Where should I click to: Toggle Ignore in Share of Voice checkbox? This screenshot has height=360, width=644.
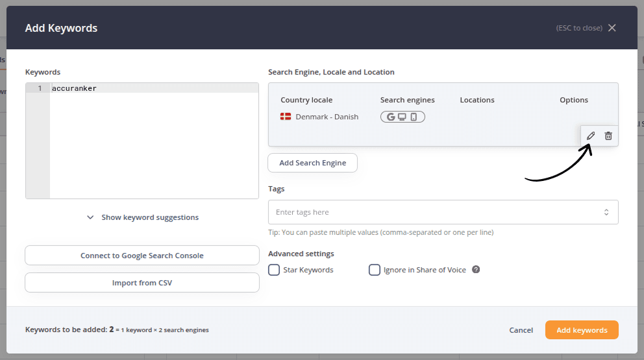(x=374, y=270)
